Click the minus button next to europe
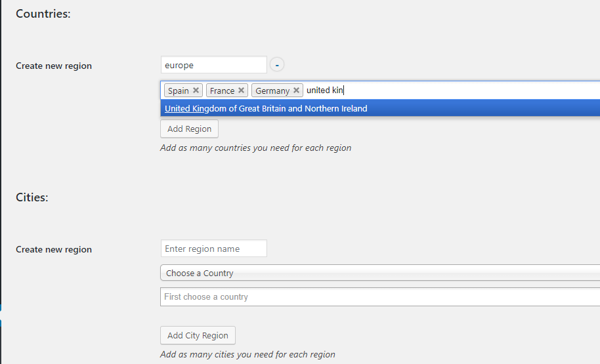The height and width of the screenshot is (364, 600). click(x=277, y=65)
